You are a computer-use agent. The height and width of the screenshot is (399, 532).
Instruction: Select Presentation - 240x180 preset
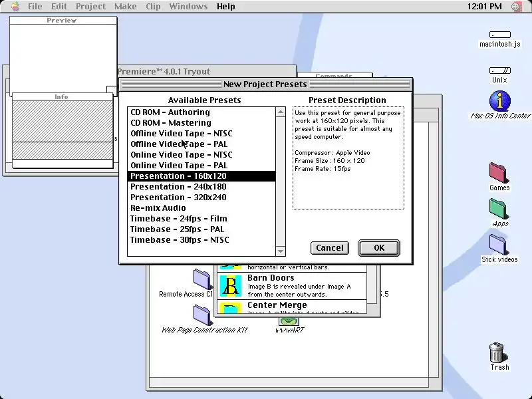201,187
